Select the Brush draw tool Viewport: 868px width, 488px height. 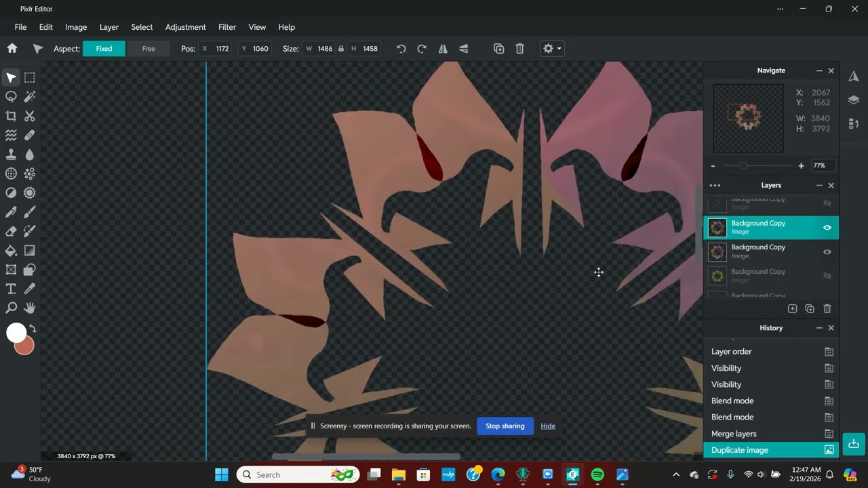click(30, 212)
